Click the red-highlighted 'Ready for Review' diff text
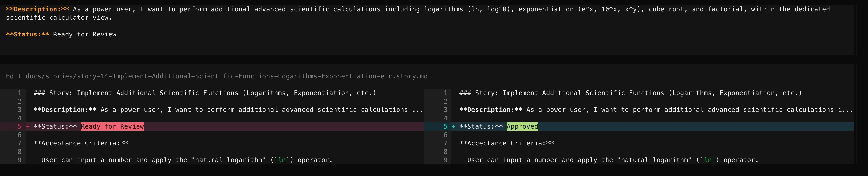This screenshot has width=868, height=176. (112, 126)
